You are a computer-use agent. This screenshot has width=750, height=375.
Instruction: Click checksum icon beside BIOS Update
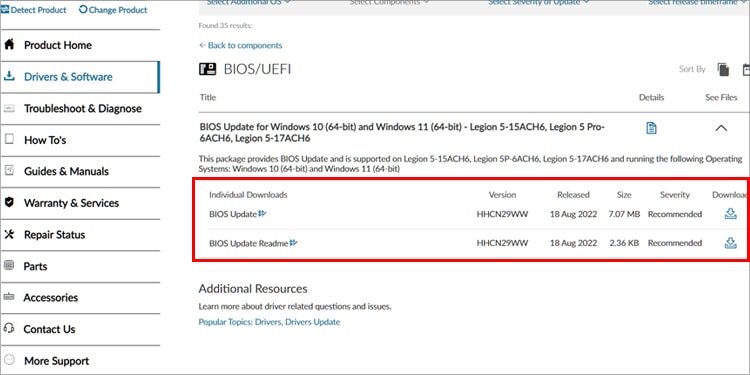(x=262, y=213)
